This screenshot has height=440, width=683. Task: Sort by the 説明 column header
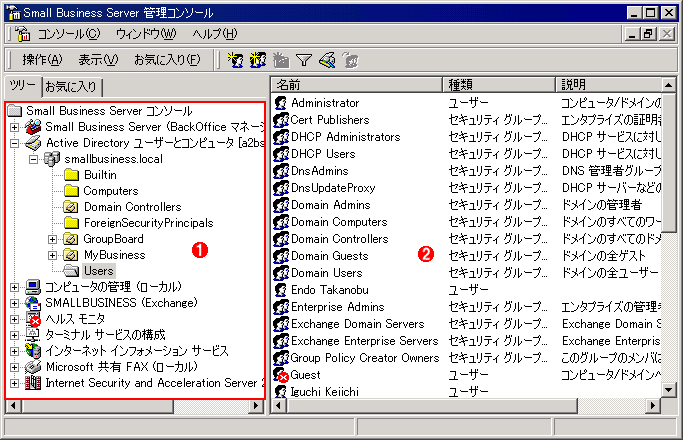609,85
